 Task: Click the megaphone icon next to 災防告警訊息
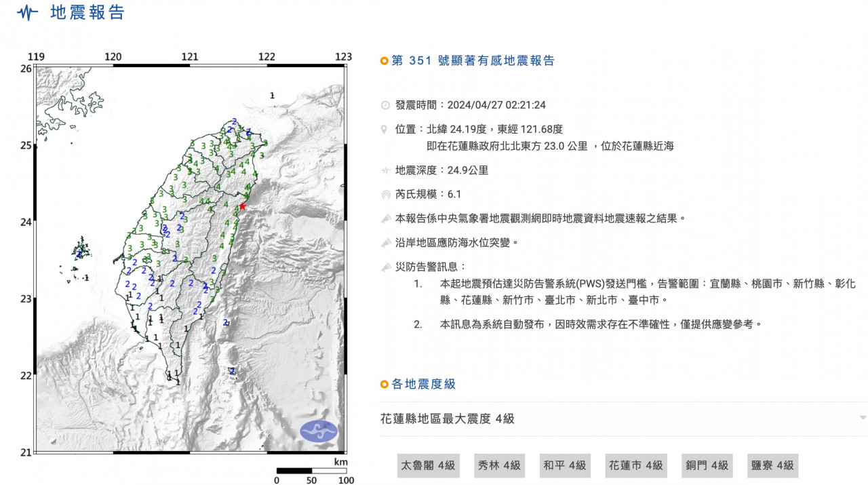click(x=385, y=267)
